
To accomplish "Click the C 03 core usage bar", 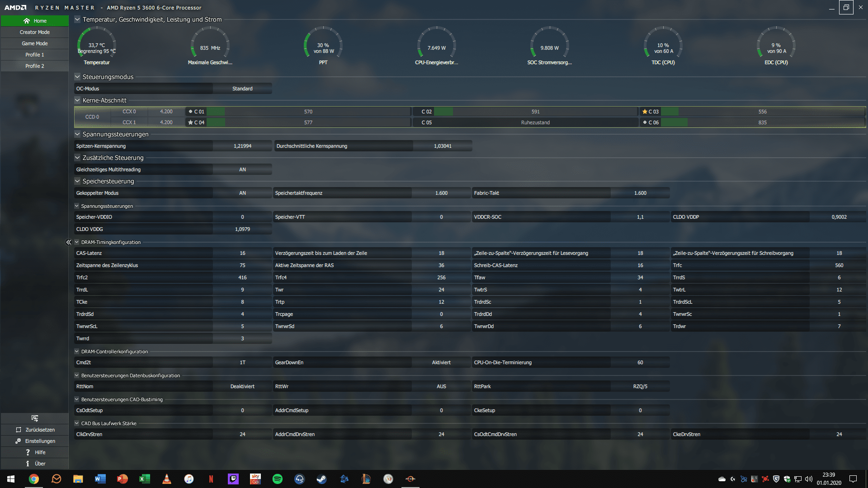I will tap(763, 112).
